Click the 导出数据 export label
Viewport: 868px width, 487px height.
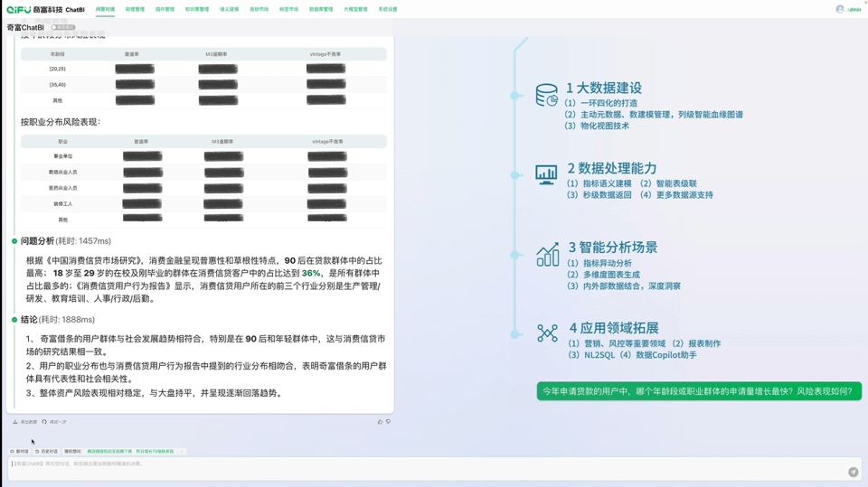pyautogui.click(x=29, y=422)
